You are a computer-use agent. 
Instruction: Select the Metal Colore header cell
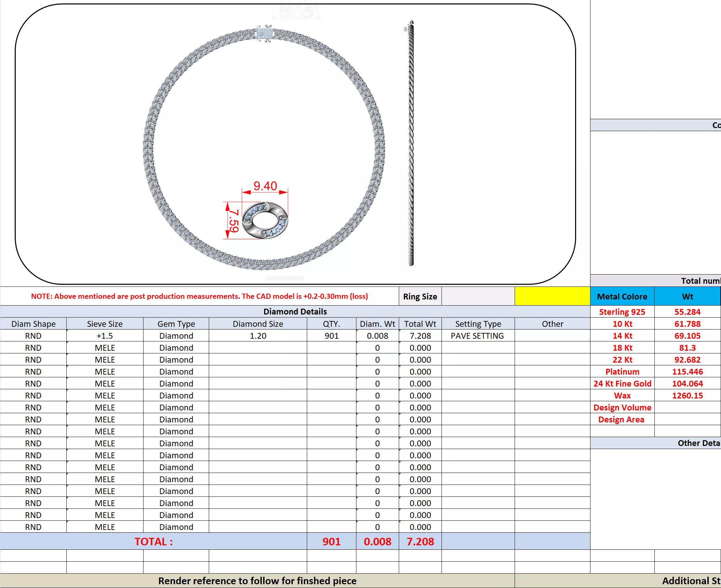622,296
